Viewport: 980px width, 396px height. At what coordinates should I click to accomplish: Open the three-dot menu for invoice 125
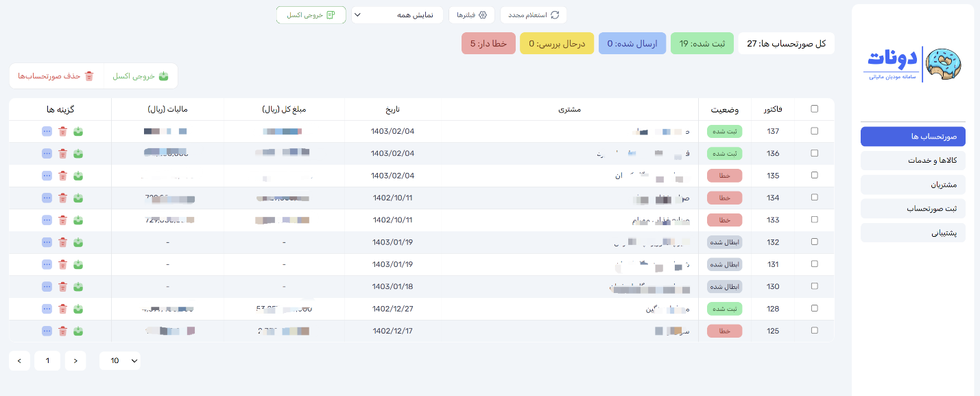[47, 331]
